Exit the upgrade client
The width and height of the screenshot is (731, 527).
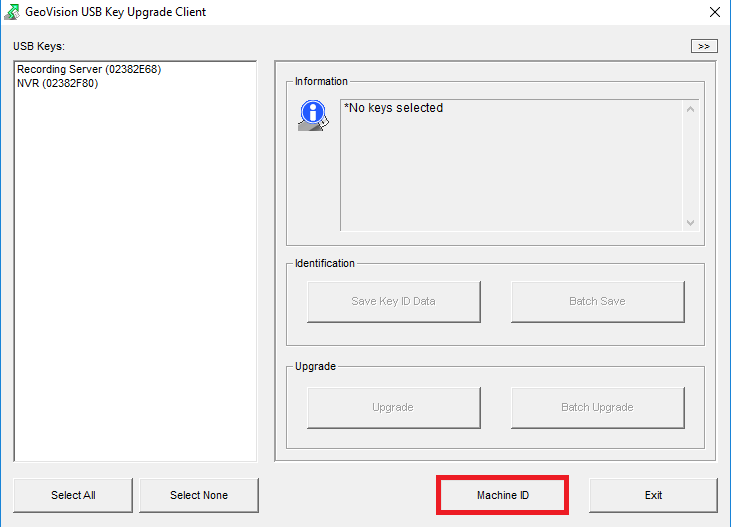tap(653, 495)
